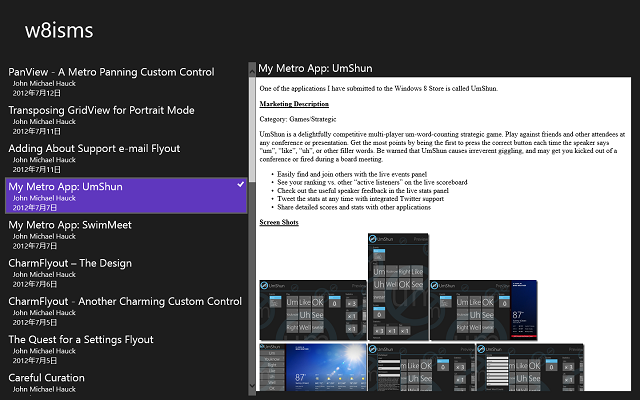The width and height of the screenshot is (640, 400).
Task: Click the selected My Metro App: UmShun item
Action: 66,187
